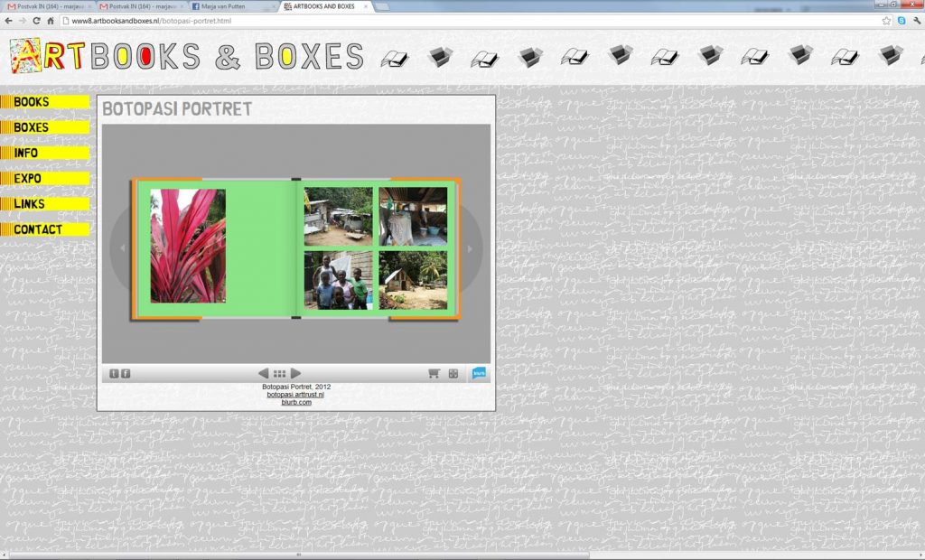
Task: Click the red plant photo on left page
Action: [188, 246]
